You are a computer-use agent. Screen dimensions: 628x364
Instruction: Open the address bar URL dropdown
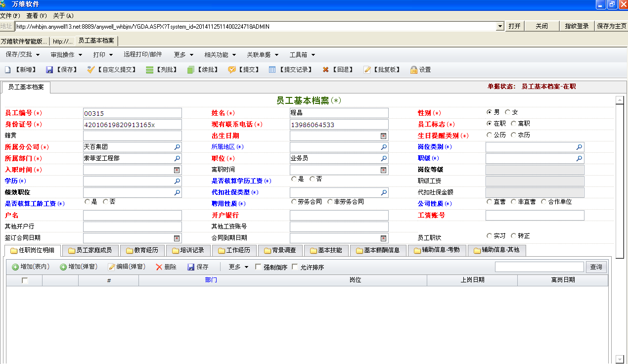pyautogui.click(x=500, y=26)
